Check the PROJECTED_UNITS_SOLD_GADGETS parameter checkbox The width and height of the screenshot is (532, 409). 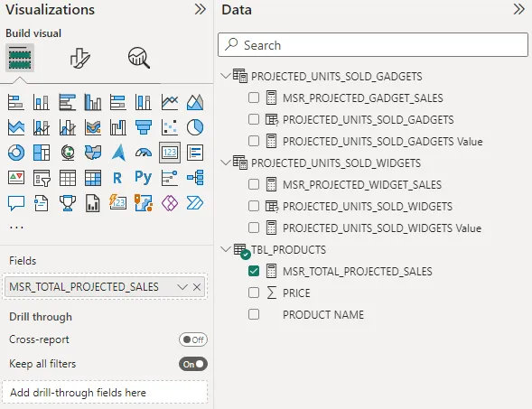click(x=254, y=120)
